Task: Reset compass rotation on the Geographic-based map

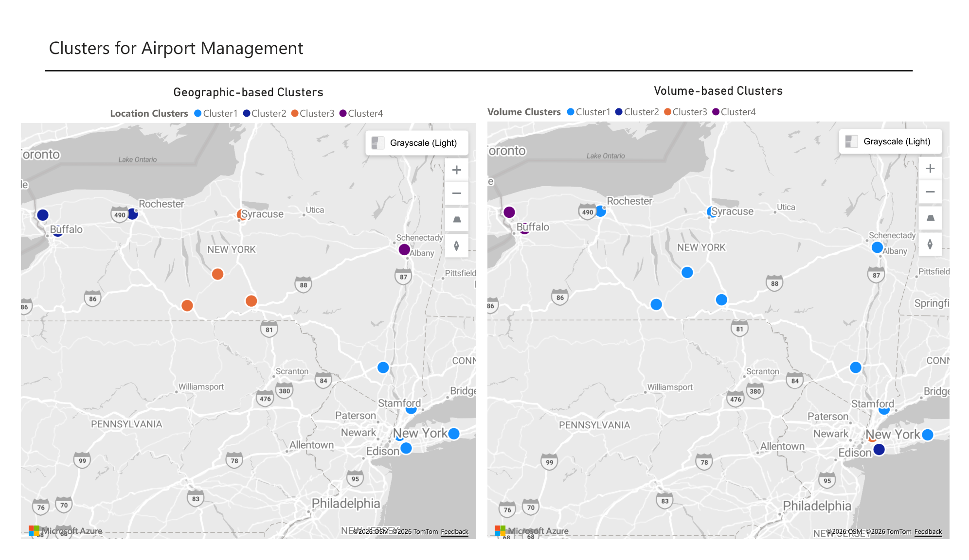Action: [456, 245]
